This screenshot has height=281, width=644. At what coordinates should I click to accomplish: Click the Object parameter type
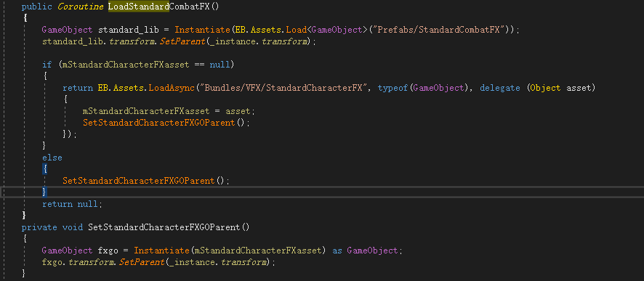pos(545,88)
